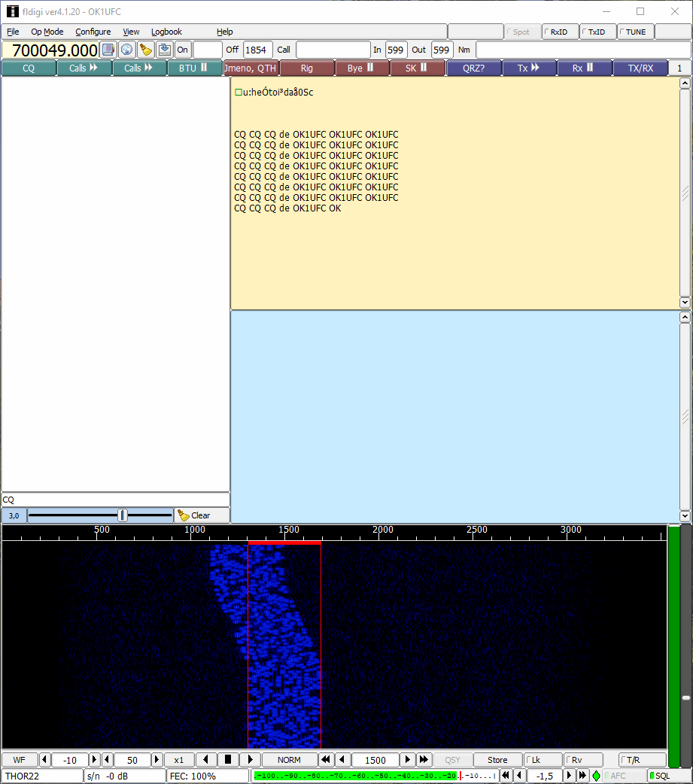Click the save QSO log icon
This screenshot has width=693, height=784.
click(x=165, y=50)
